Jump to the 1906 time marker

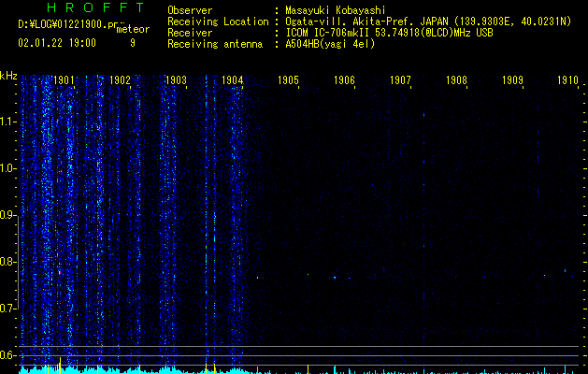pos(344,79)
